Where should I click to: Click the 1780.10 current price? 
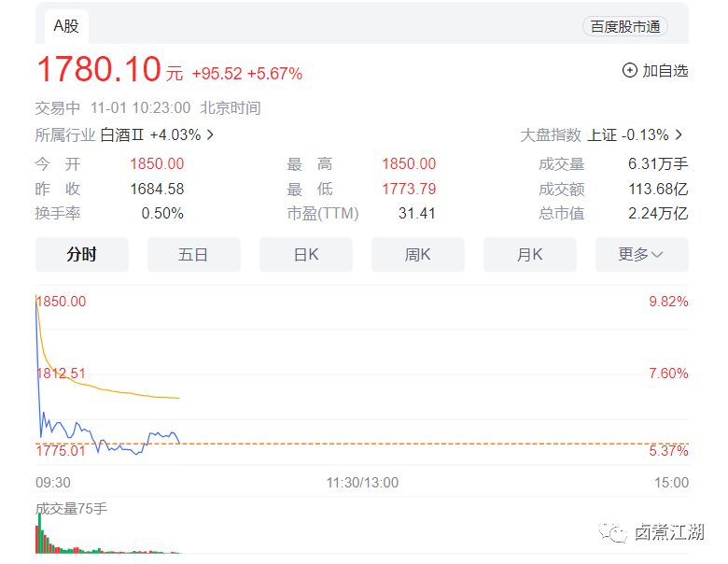click(98, 70)
